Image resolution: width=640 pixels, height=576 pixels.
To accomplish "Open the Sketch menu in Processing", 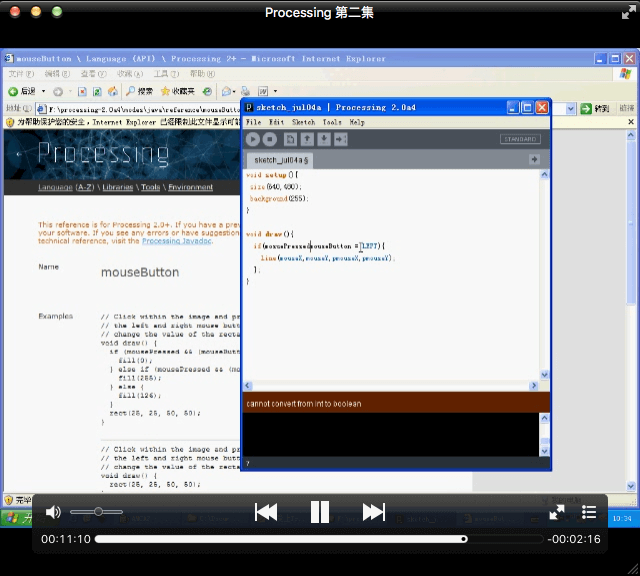I will (x=302, y=122).
